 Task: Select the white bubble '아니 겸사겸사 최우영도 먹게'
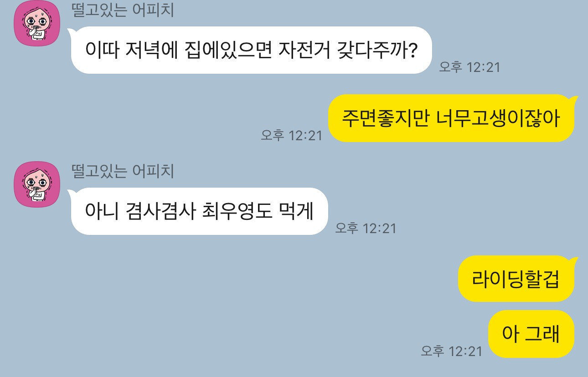pos(198,211)
